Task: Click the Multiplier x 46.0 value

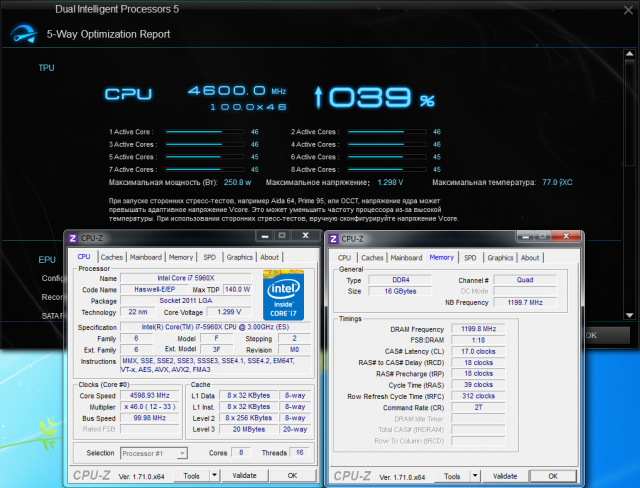Action: click(x=149, y=407)
